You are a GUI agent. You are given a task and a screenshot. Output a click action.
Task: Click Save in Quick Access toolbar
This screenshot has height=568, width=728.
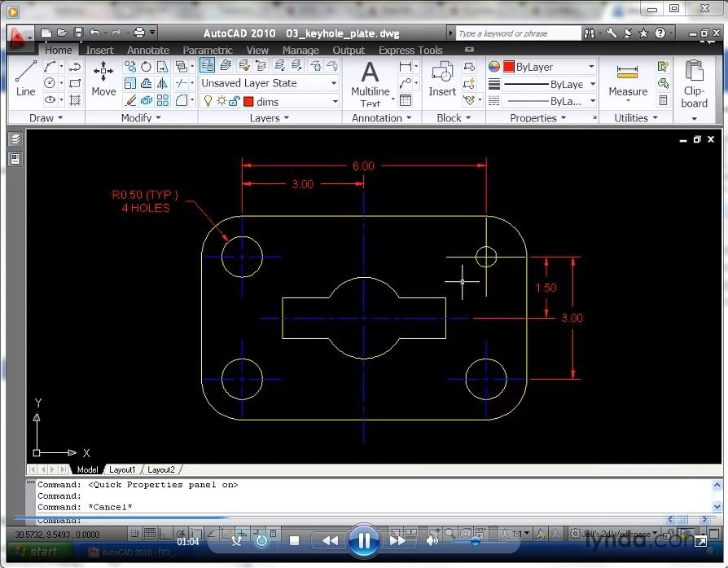78,33
